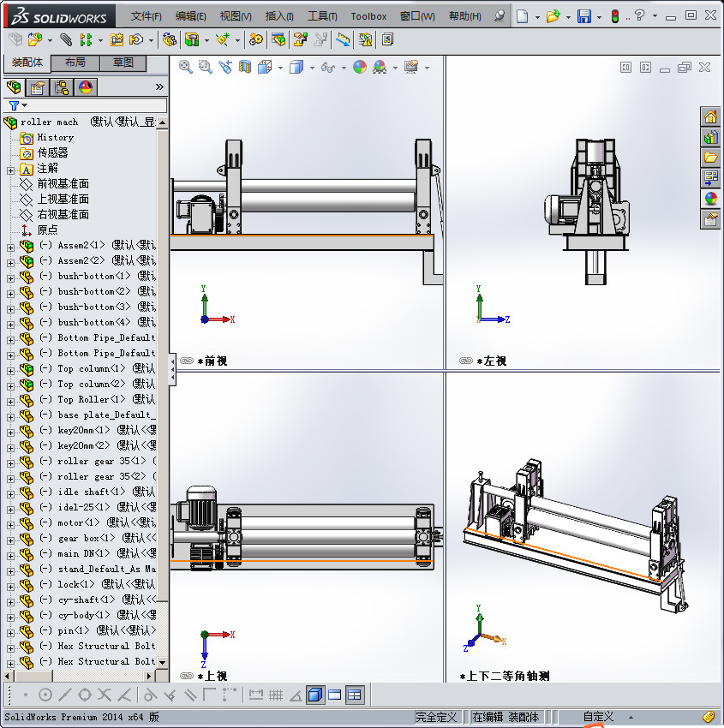This screenshot has width=724, height=728.
Task: Toggle the 3D view cube button in bottom toolbar
Action: [x=314, y=695]
